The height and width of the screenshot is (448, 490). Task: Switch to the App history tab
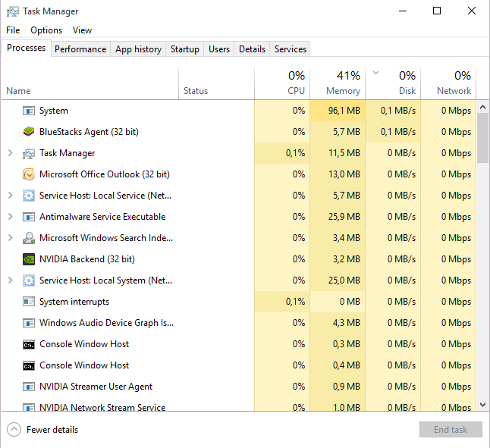(x=138, y=49)
